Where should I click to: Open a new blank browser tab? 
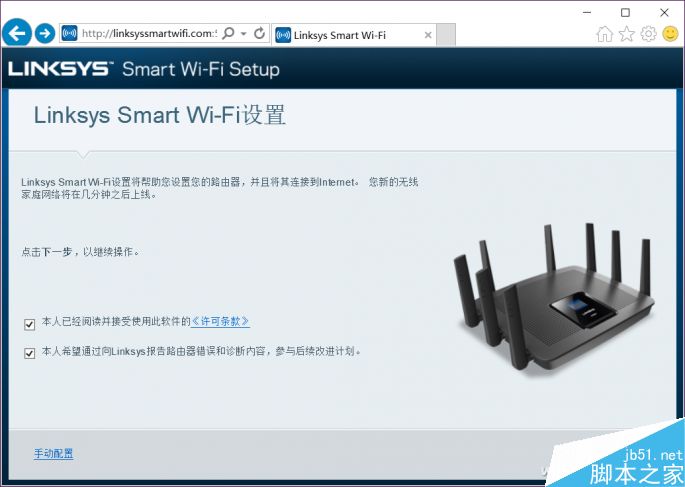(446, 35)
